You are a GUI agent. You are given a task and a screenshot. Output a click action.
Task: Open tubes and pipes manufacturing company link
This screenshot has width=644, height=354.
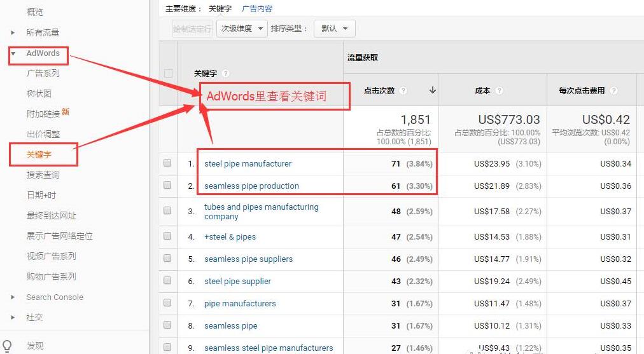[x=261, y=212]
